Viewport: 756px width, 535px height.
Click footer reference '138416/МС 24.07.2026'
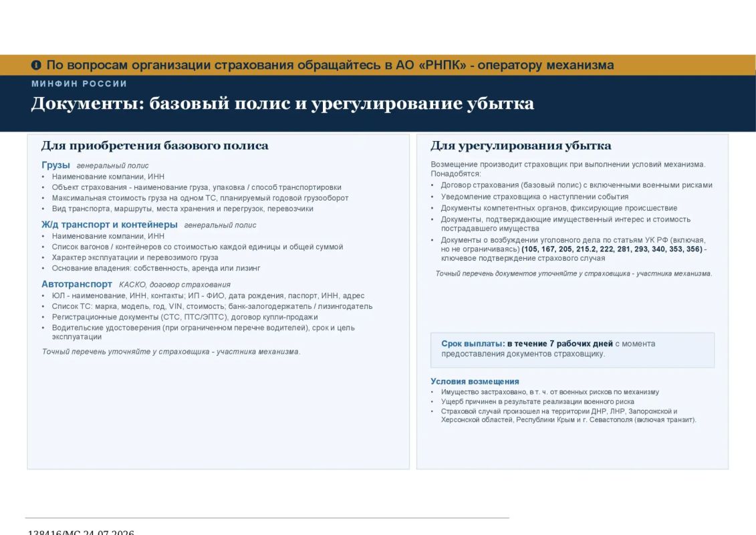click(x=81, y=532)
